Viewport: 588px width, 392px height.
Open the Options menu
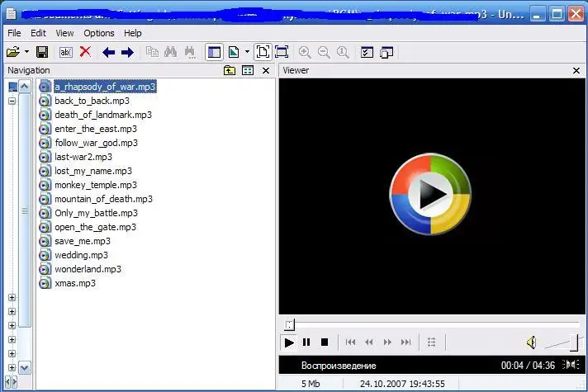[99, 33]
